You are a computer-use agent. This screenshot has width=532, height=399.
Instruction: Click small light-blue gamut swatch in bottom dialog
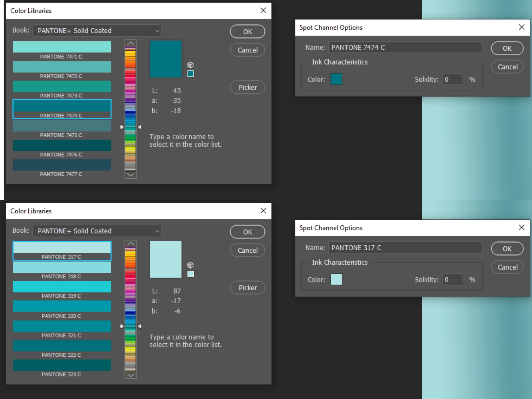(191, 274)
